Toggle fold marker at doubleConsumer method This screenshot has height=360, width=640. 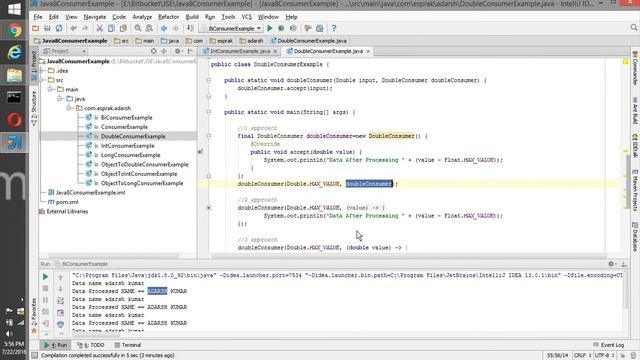[x=209, y=80]
